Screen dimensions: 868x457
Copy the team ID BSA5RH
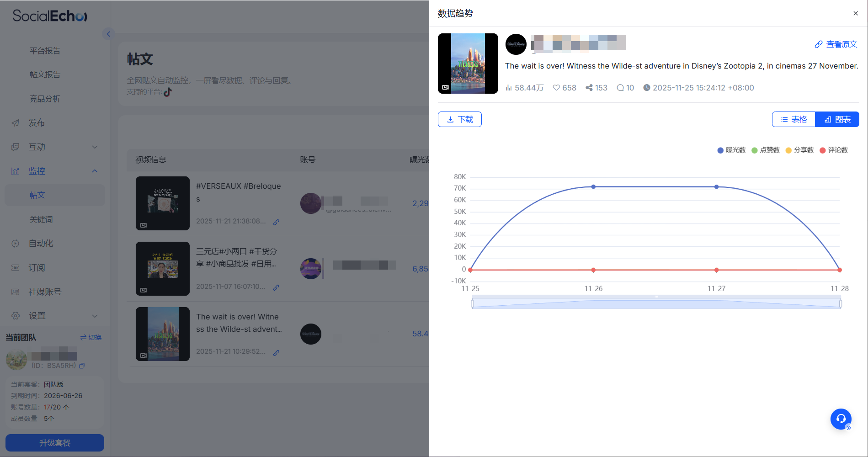pyautogui.click(x=82, y=366)
